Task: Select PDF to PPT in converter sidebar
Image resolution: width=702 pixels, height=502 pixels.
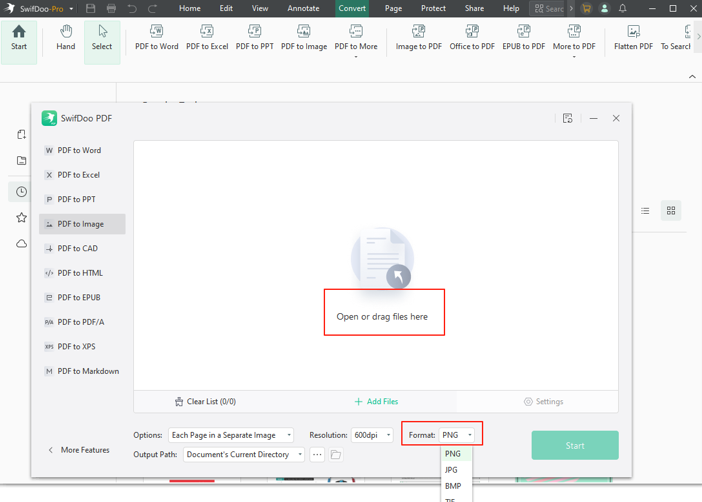Action: point(82,199)
